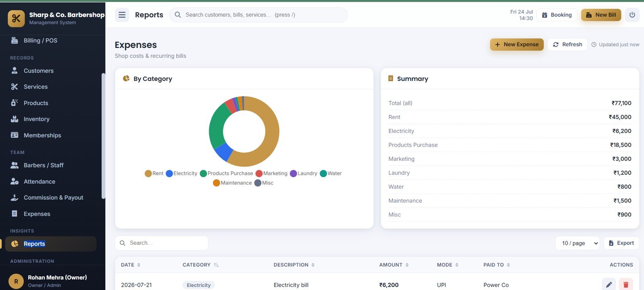This screenshot has height=290, width=644.
Task: Click the Attendance user-clock icon
Action: [14, 181]
